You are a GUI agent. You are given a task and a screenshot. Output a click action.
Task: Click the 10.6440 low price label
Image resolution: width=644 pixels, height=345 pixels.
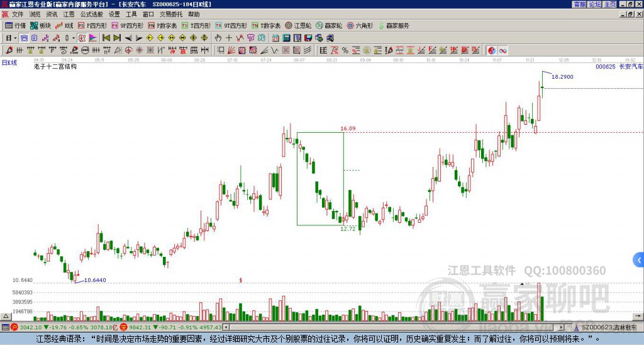pos(95,280)
